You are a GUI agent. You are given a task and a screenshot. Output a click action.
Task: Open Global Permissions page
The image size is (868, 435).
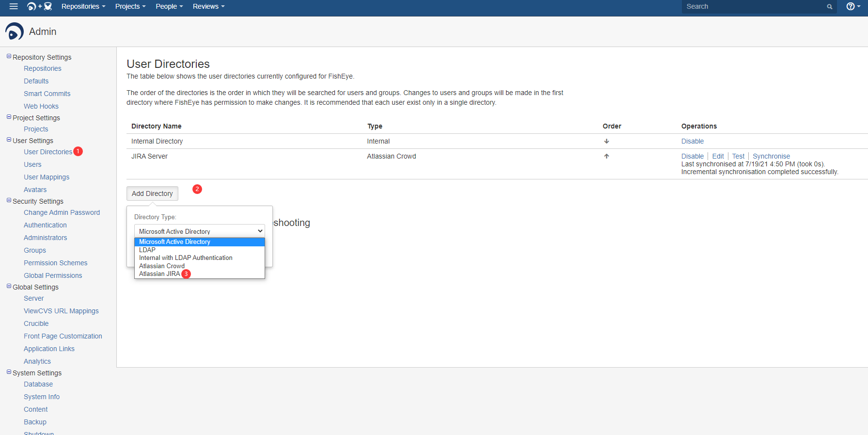53,275
